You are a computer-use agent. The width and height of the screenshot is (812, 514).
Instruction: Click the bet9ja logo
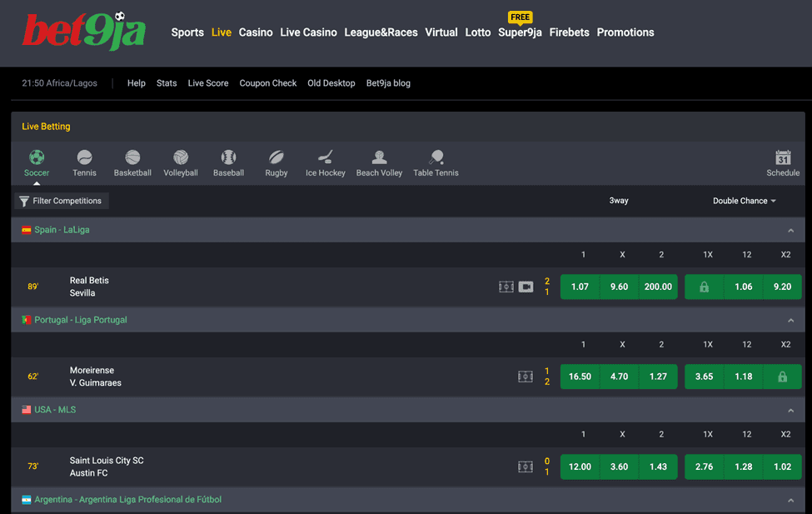(84, 31)
